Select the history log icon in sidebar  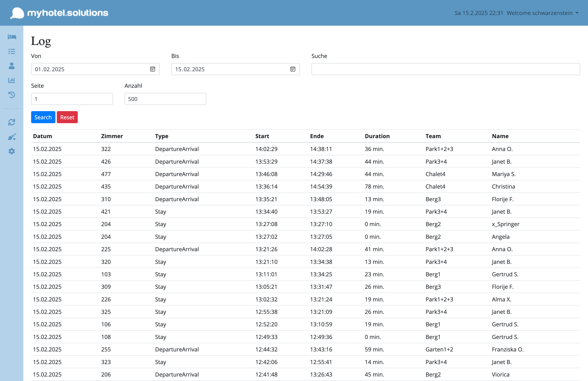click(x=12, y=95)
